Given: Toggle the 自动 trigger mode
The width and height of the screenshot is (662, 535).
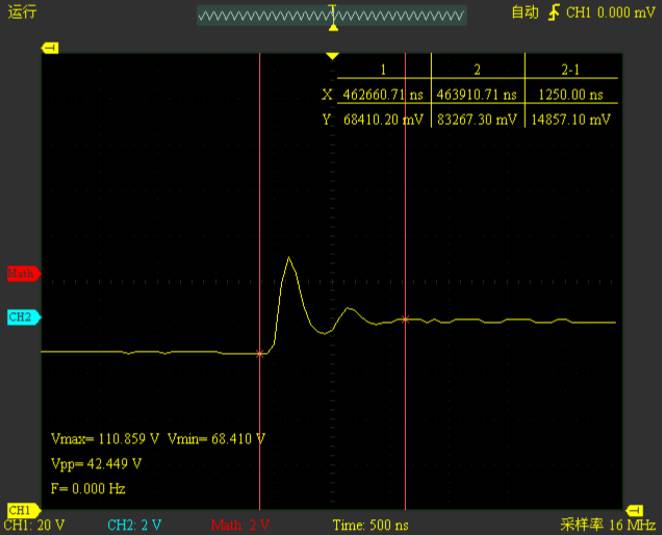Looking at the screenshot, I should pos(525,12).
